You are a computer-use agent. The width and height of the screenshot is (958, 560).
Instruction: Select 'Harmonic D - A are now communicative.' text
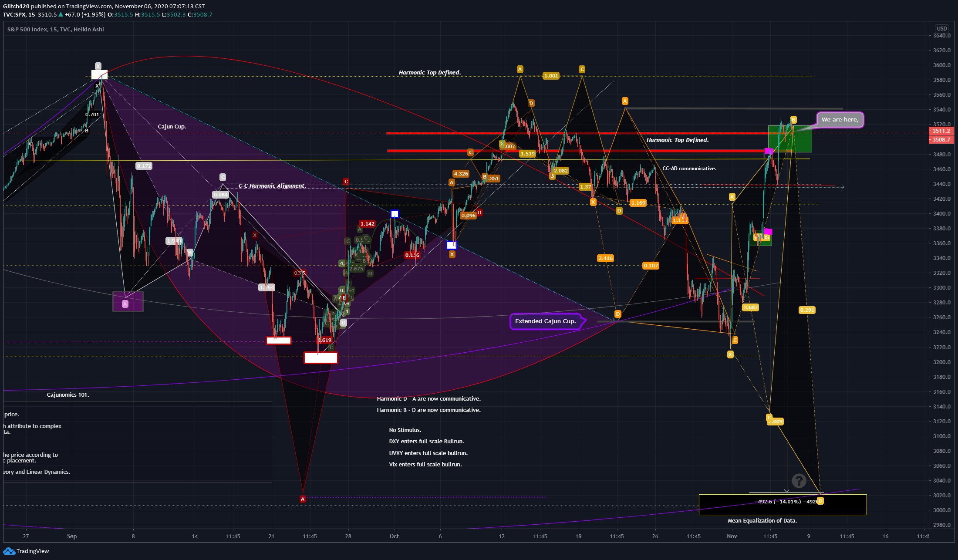click(429, 399)
